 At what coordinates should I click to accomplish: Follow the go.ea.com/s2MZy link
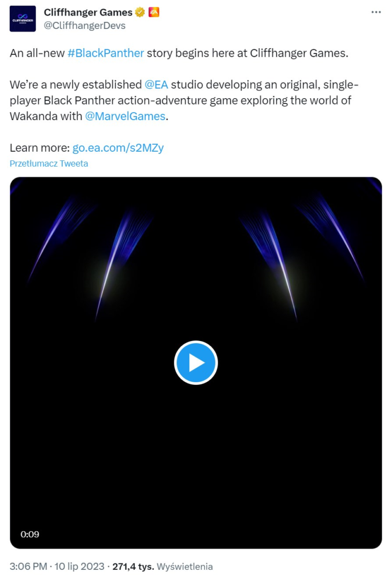118,148
